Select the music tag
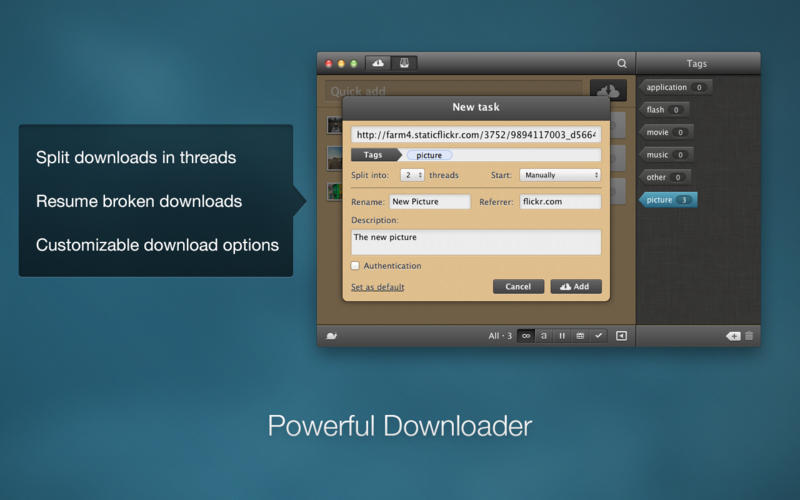Viewport: 800px width, 500px height. tap(666, 155)
